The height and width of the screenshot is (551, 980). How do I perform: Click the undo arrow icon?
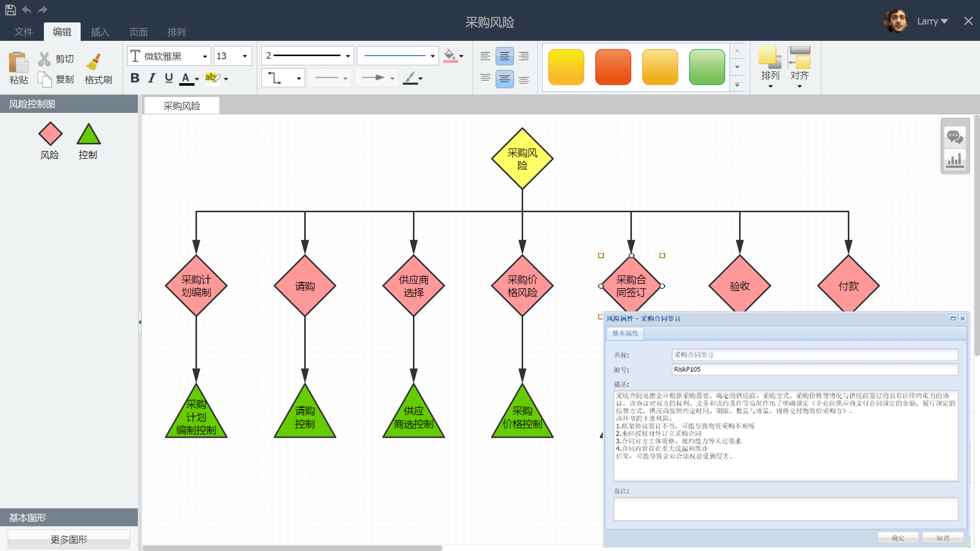point(27,9)
